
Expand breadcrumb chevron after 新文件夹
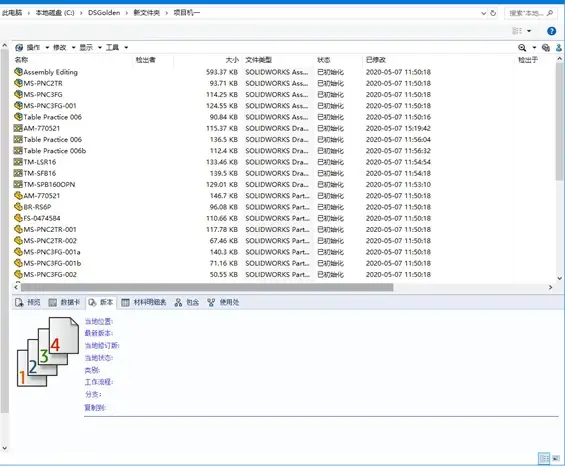[166, 13]
